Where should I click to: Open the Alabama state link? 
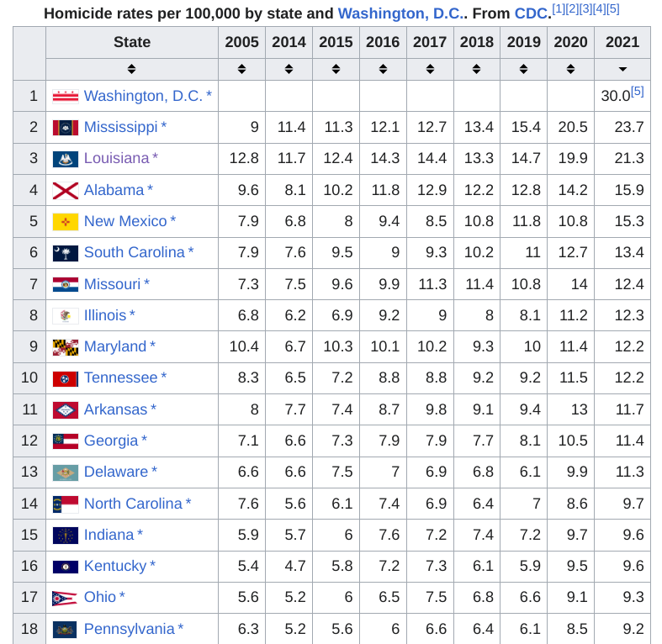click(114, 190)
